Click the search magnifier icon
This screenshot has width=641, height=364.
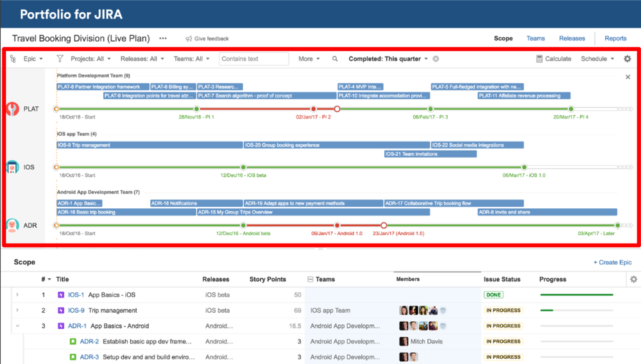pos(335,59)
